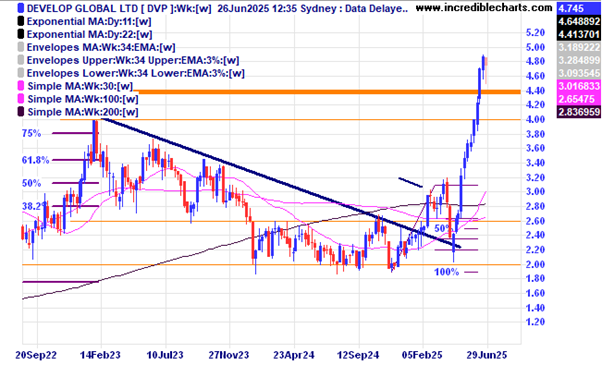Select the thick orange resistance line at 4.40
The height and width of the screenshot is (365, 602).
(x=329, y=92)
